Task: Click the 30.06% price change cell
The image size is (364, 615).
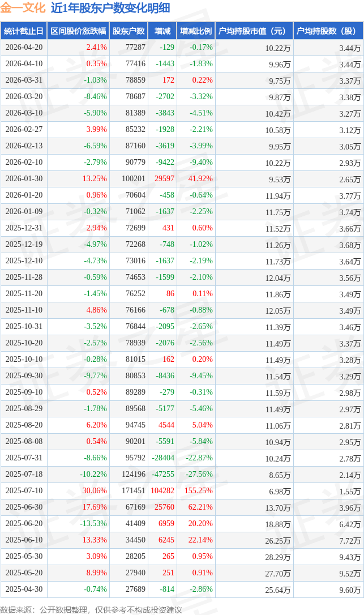Action: 95,490
